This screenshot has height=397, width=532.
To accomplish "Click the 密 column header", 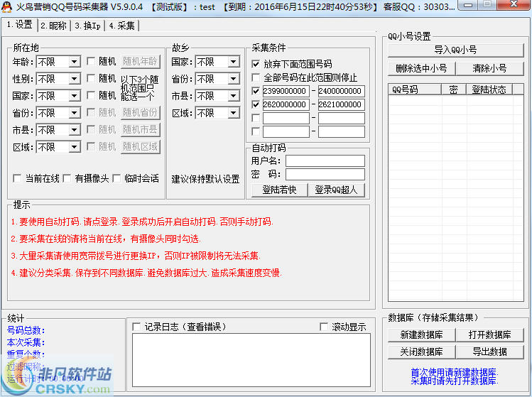I will coord(454,89).
